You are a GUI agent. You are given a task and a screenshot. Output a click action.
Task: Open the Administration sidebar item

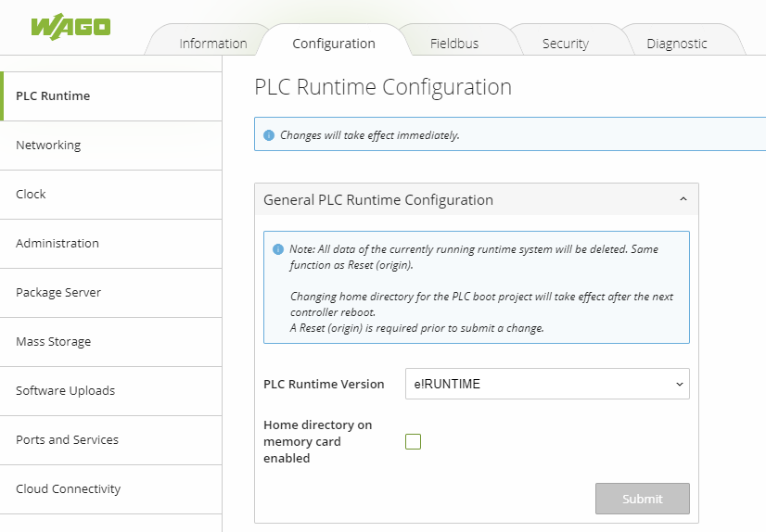pyautogui.click(x=57, y=244)
